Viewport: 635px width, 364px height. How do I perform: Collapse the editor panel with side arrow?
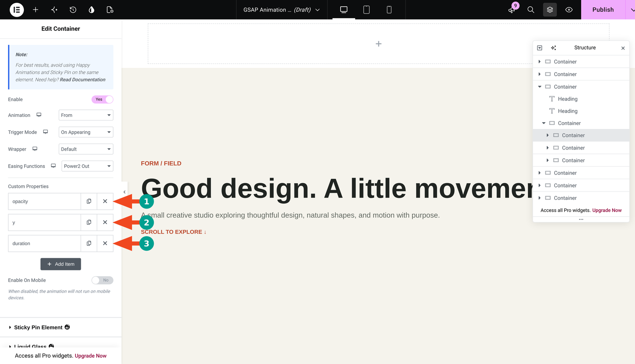coord(124,192)
